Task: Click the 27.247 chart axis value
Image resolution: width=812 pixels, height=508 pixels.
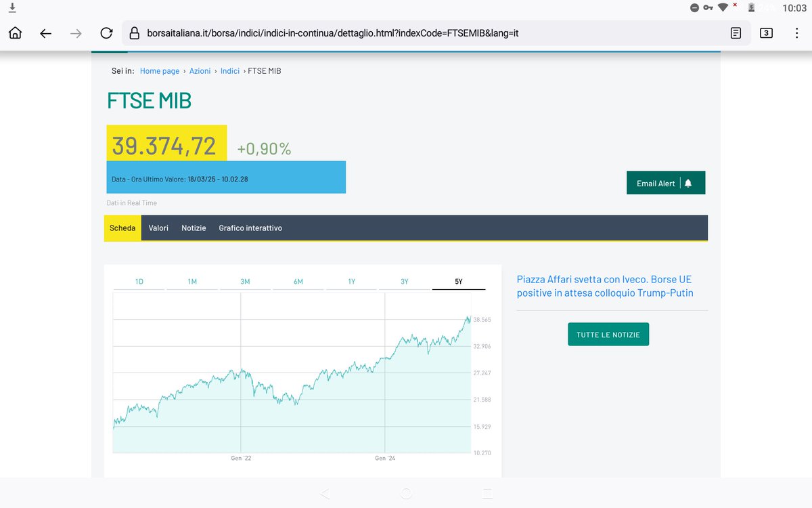Action: click(x=482, y=373)
